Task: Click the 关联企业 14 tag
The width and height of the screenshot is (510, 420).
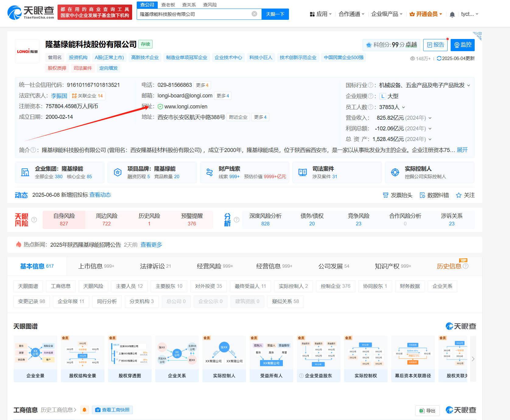Action: tap(87, 96)
